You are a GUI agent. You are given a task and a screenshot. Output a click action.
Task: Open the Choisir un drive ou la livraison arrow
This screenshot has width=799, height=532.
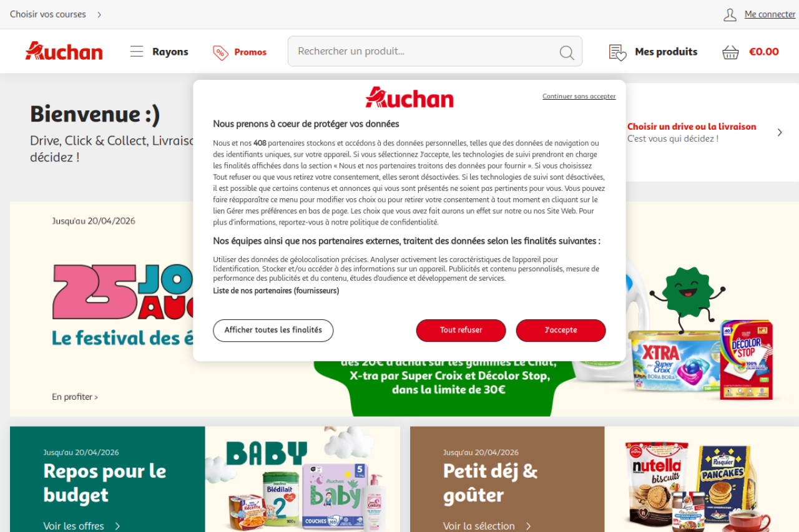780,132
